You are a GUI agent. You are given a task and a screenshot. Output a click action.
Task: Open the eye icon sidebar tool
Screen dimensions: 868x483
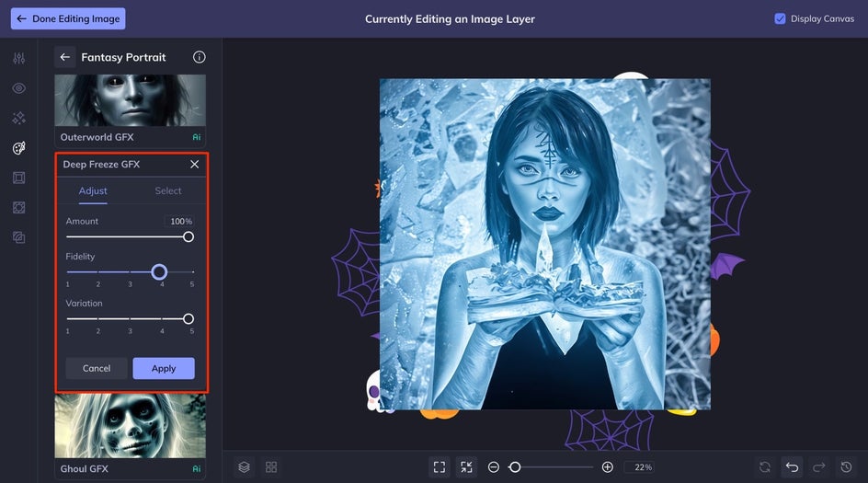coord(18,88)
